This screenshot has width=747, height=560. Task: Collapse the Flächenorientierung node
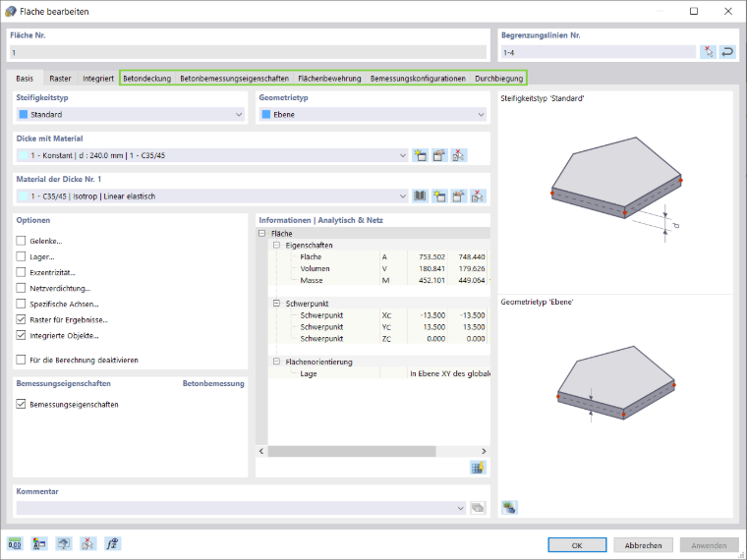pos(276,362)
